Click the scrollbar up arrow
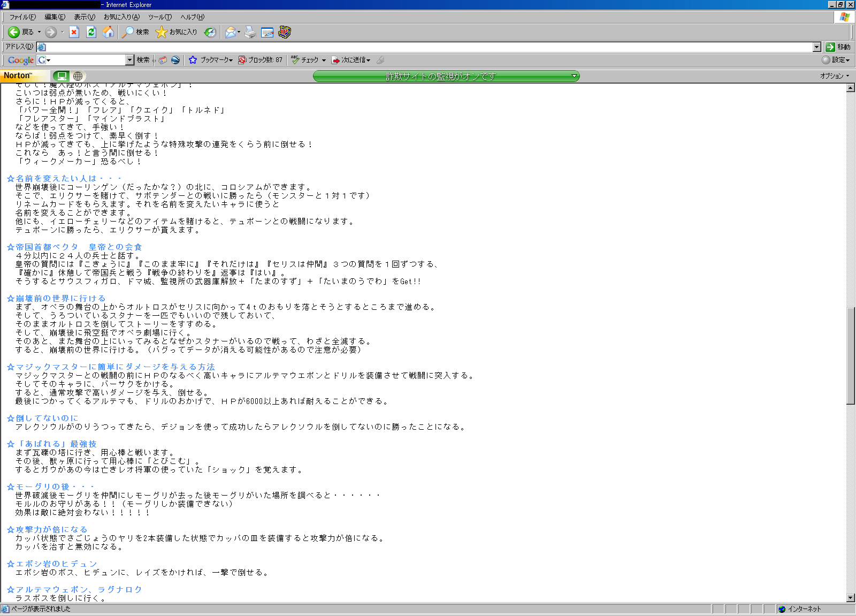 (x=851, y=88)
